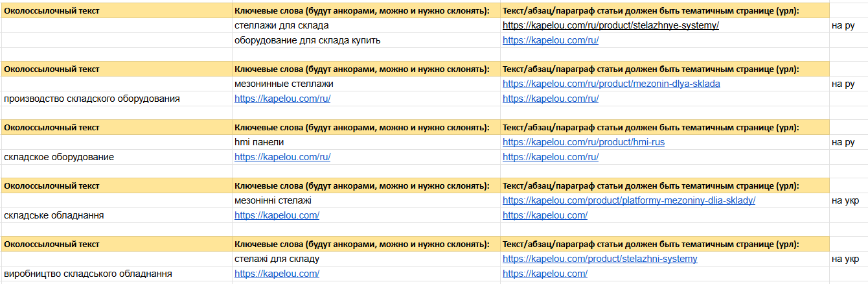Click the 'виробництво складського обладнання' cell
This screenshot has height=284, width=868.
point(116,274)
